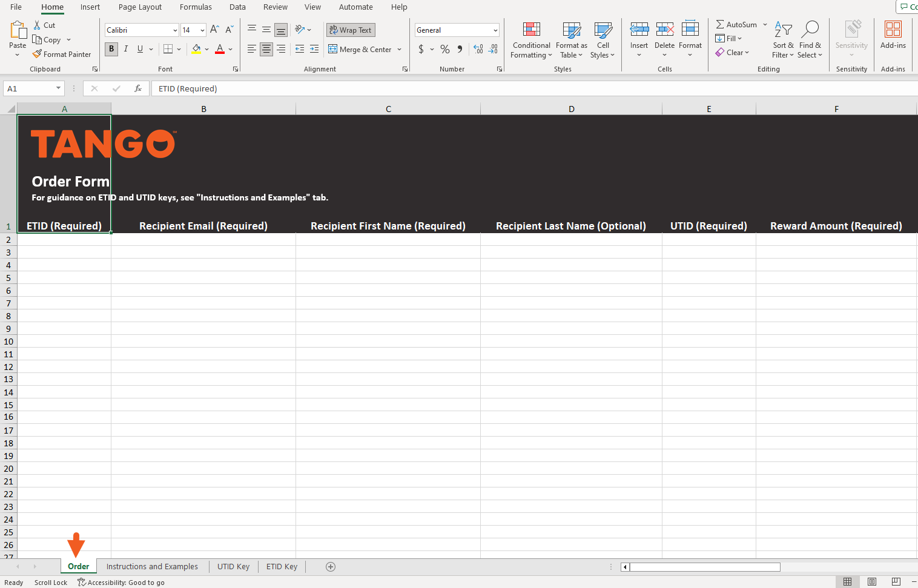The image size is (918, 588).
Task: Apply red font color A
Action: click(220, 49)
